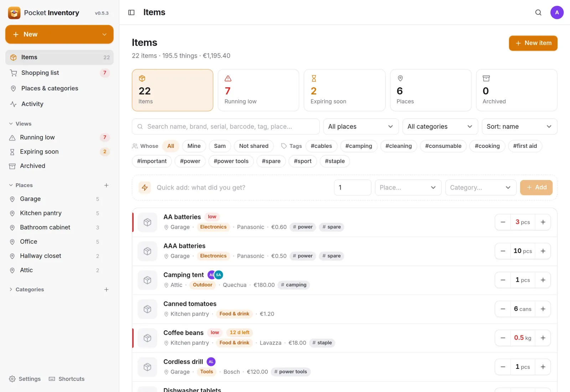Screen dimensions: 570x392
Task: Focus the item search field
Action: [x=226, y=127]
